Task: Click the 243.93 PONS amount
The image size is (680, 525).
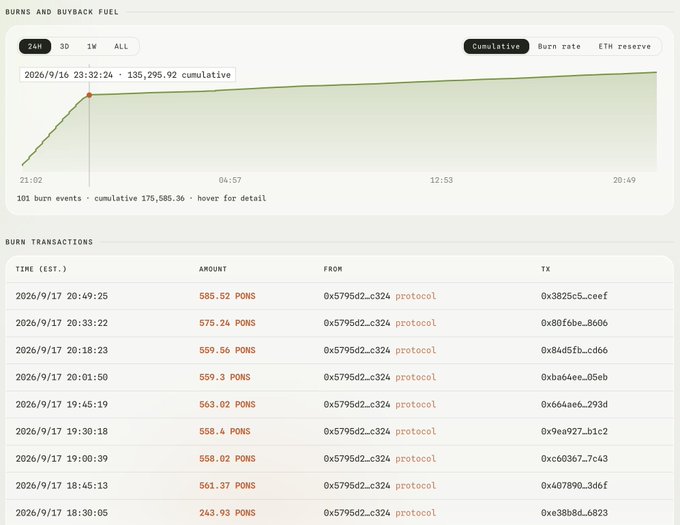Action: (x=227, y=513)
